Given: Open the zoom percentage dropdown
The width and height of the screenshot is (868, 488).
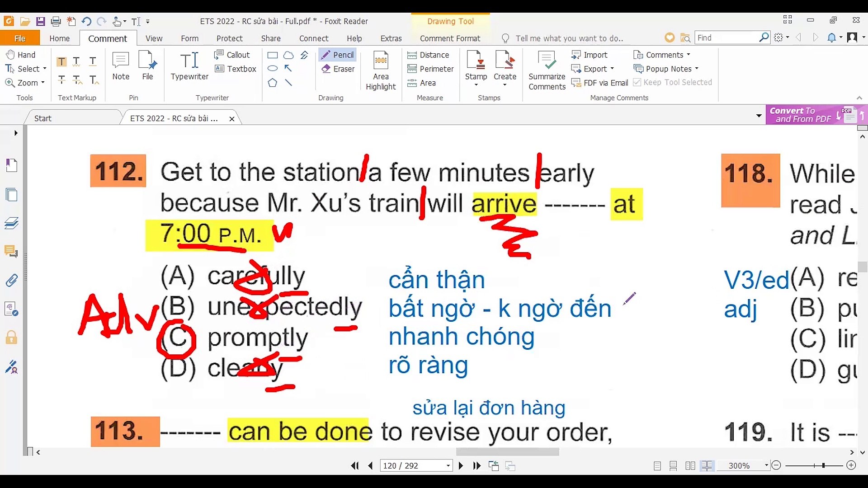Looking at the screenshot, I should click(x=766, y=465).
